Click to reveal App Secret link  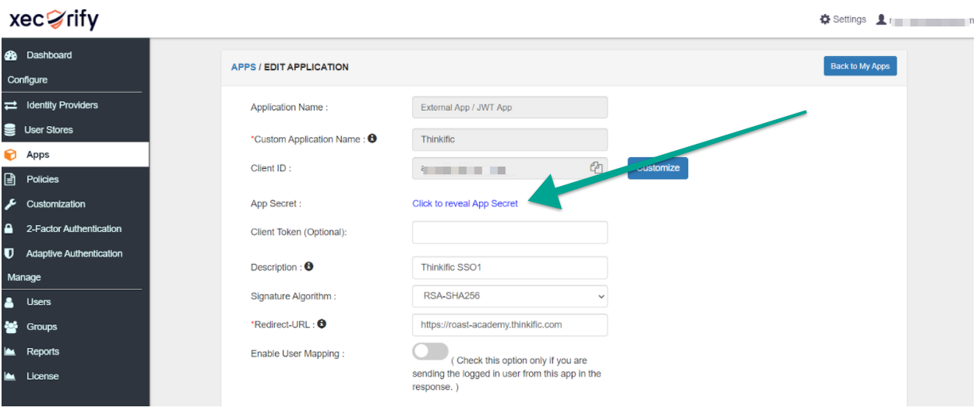[465, 203]
